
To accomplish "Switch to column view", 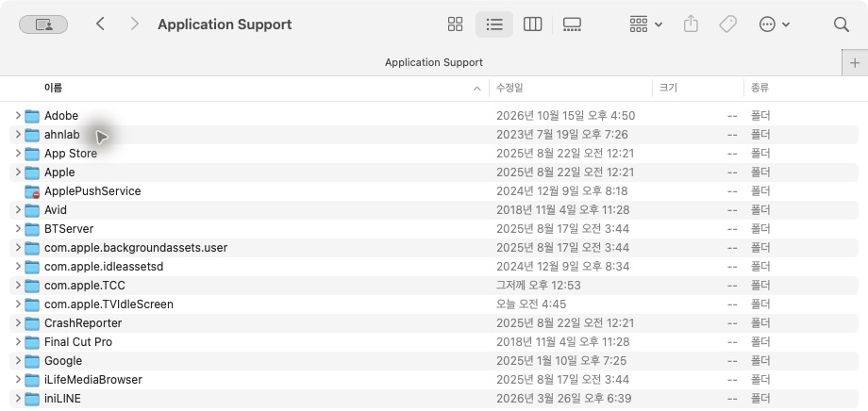I will (532, 25).
